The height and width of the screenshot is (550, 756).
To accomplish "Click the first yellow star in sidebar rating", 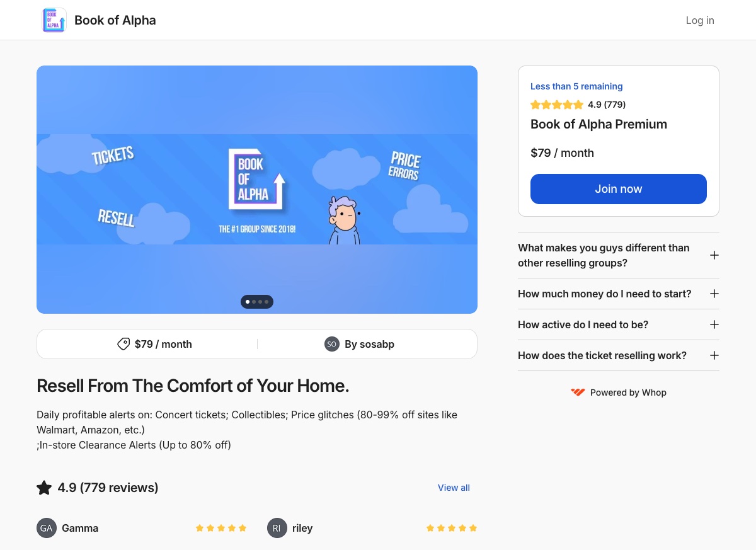I will point(535,105).
